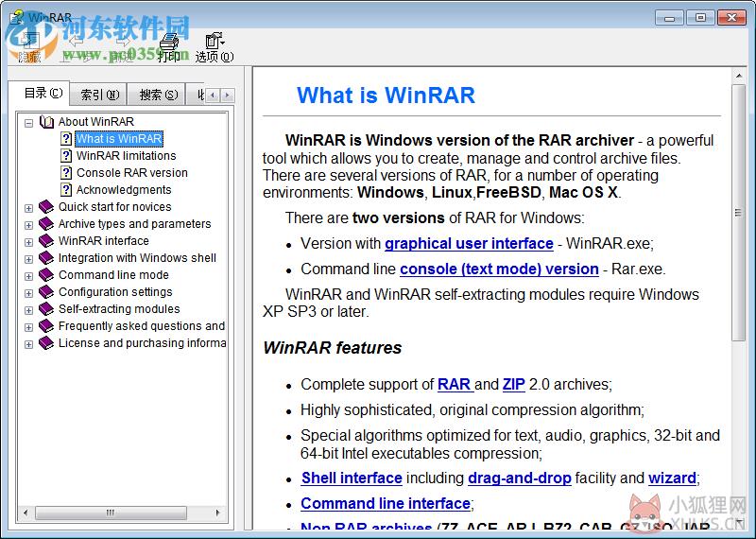Viewport: 756px width, 539px height.
Task: Expand the Frequently asked questions node
Action: coord(29,327)
